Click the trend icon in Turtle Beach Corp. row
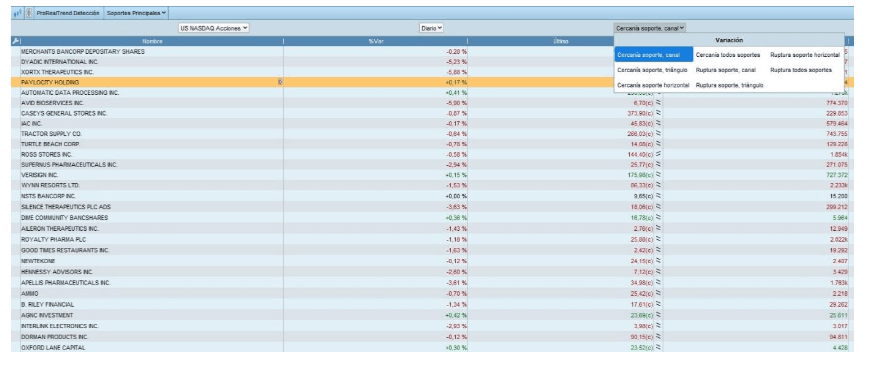869x366 pixels. tap(658, 144)
